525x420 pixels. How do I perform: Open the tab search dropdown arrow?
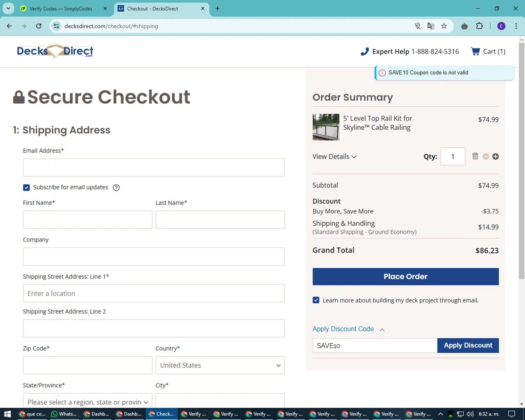(8, 8)
